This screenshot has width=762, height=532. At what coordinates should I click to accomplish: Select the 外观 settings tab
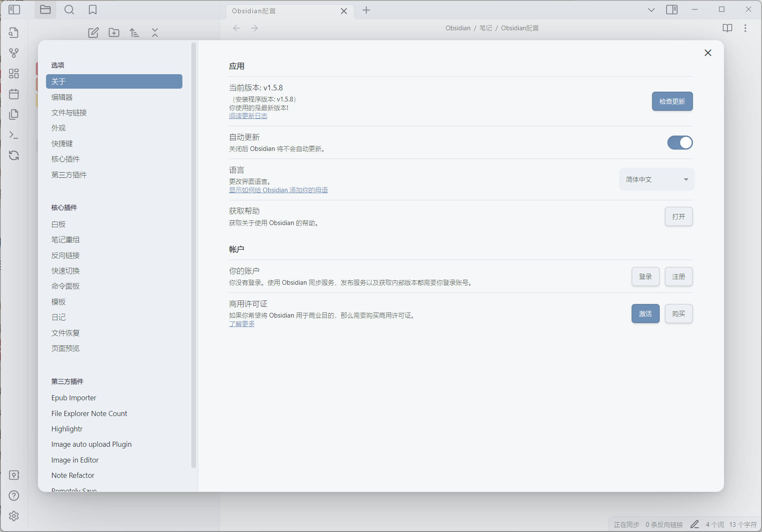tap(114, 128)
